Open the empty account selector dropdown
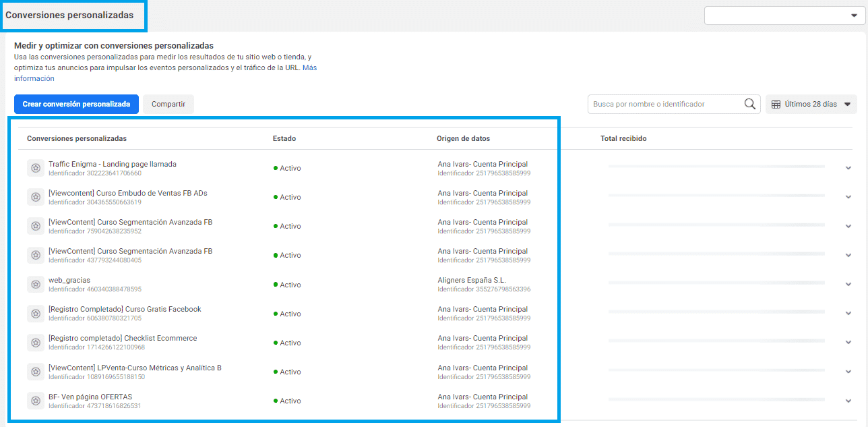This screenshot has height=427, width=868. pos(784,16)
